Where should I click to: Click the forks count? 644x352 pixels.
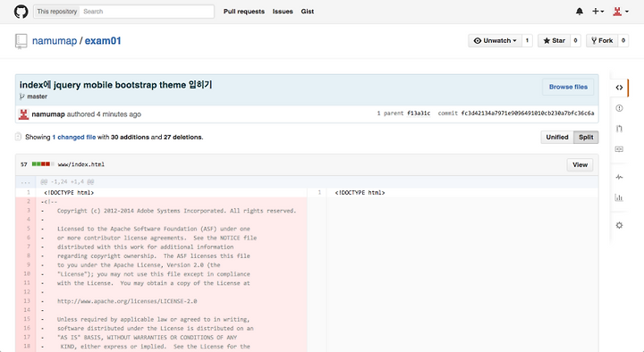(x=623, y=40)
